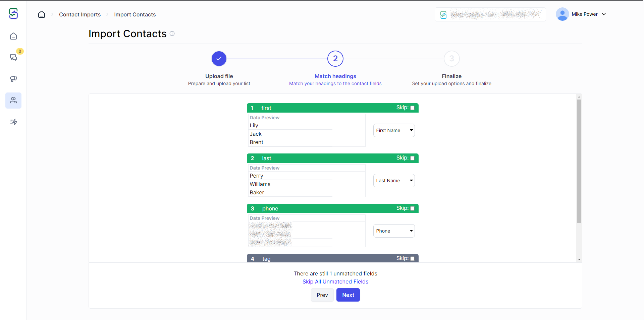Viewport: 644px width, 320px height.
Task: Click the step 2 Match headings circle
Action: tap(335, 59)
